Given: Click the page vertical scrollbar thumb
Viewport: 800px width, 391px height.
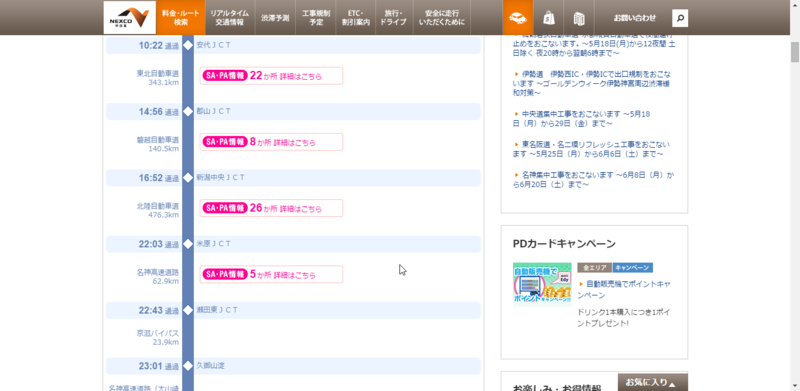Looking at the screenshot, I should 795,52.
